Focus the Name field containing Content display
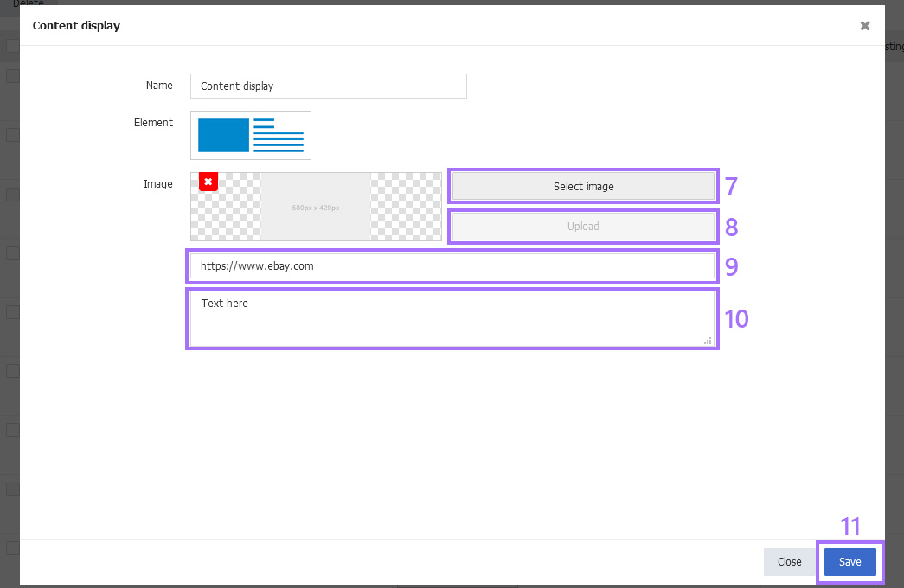 328,86
